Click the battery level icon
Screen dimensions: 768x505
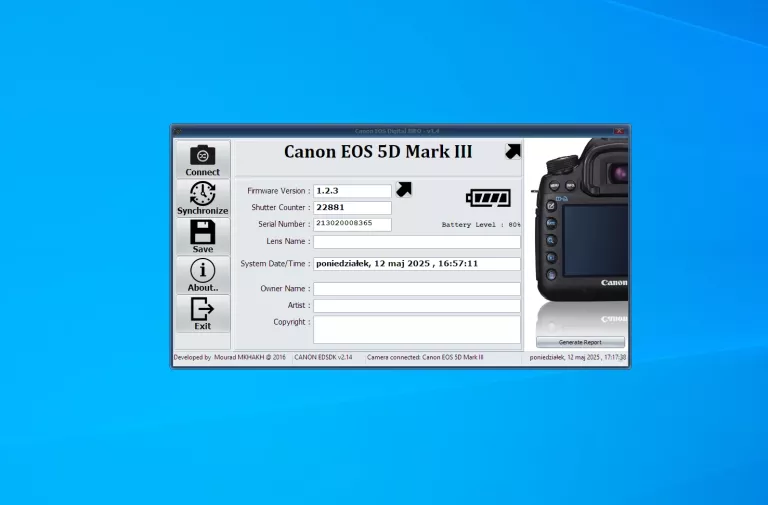point(488,198)
